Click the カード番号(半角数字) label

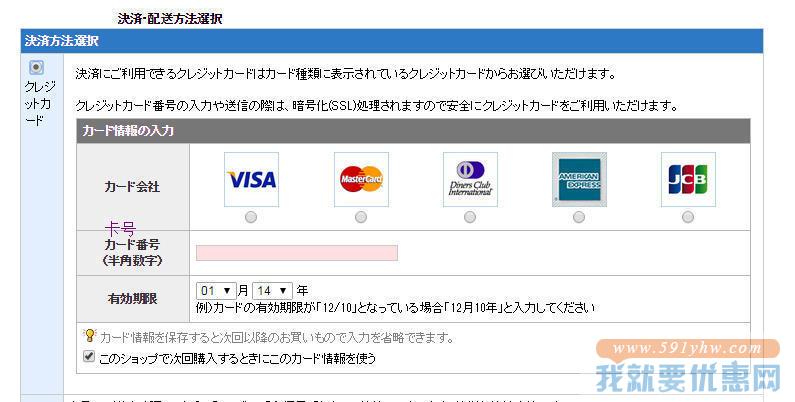pos(132,252)
